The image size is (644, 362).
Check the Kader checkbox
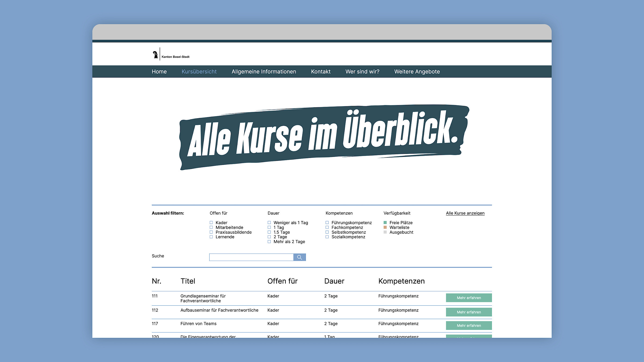(x=211, y=223)
